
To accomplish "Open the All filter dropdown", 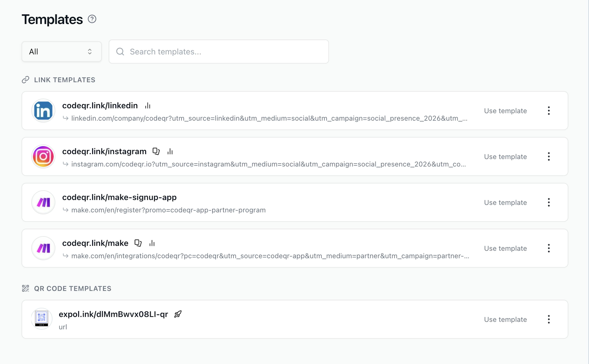I will coord(61,52).
